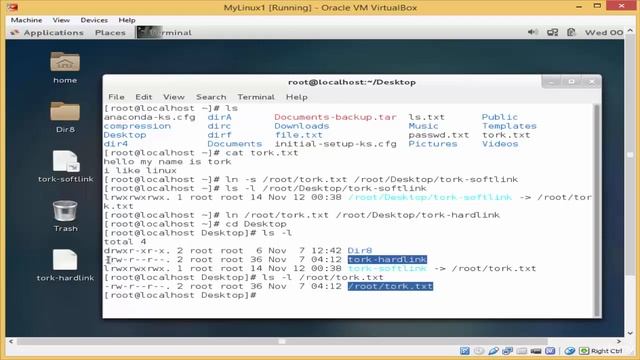This screenshot has width=640, height=360.
Task: Minimize the terminal window
Action: click(x=551, y=82)
